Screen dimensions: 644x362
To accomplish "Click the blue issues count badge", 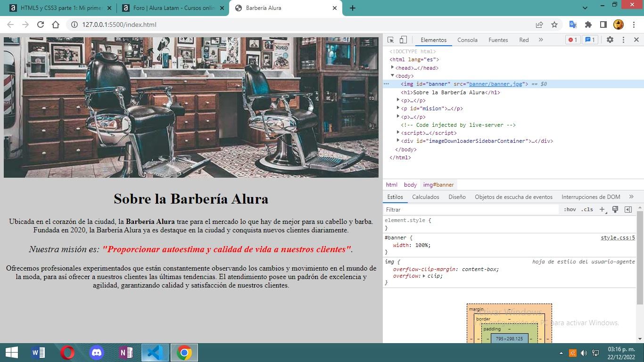I will click(x=590, y=40).
